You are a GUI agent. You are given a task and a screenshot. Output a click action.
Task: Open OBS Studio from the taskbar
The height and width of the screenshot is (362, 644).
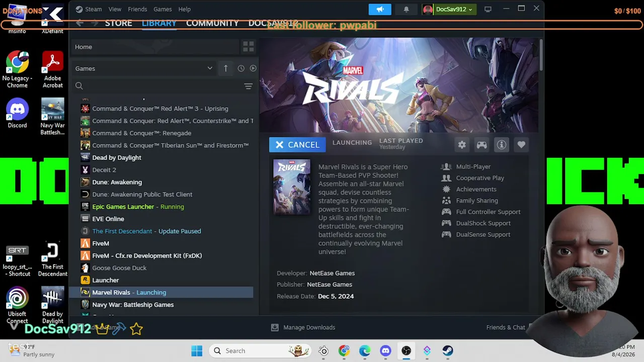click(406, 351)
